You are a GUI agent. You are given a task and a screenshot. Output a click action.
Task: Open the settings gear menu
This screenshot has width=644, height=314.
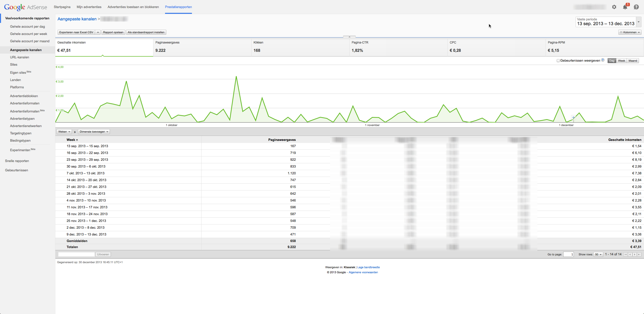(614, 7)
